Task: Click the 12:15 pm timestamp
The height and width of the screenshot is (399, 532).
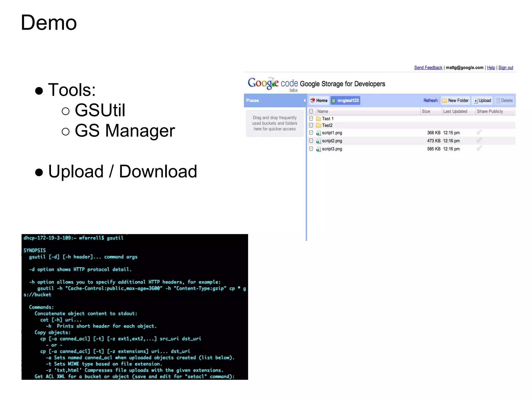Action: (x=451, y=133)
